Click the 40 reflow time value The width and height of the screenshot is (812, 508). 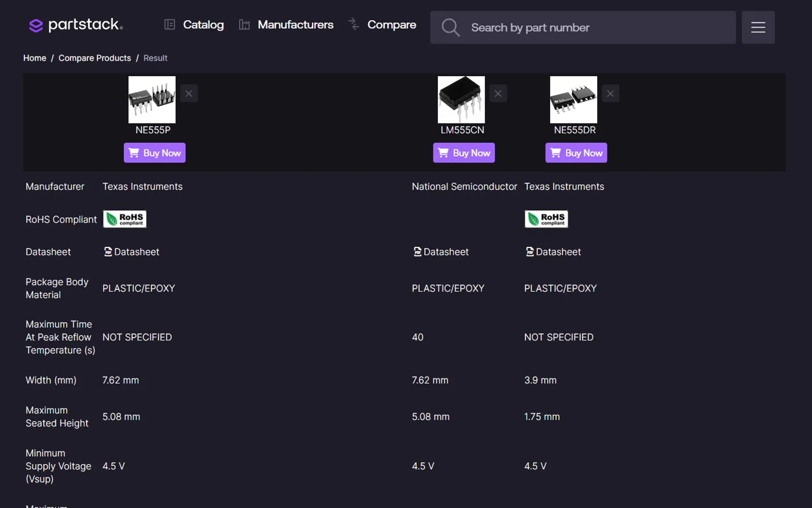(418, 337)
